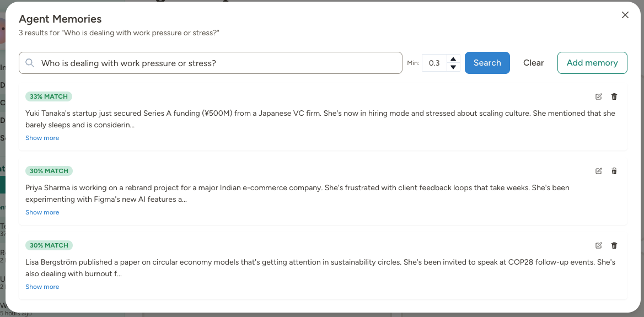644x317 pixels.
Task: Click the 30% MATCH badge on Lisa Bergström card
Action: point(49,245)
